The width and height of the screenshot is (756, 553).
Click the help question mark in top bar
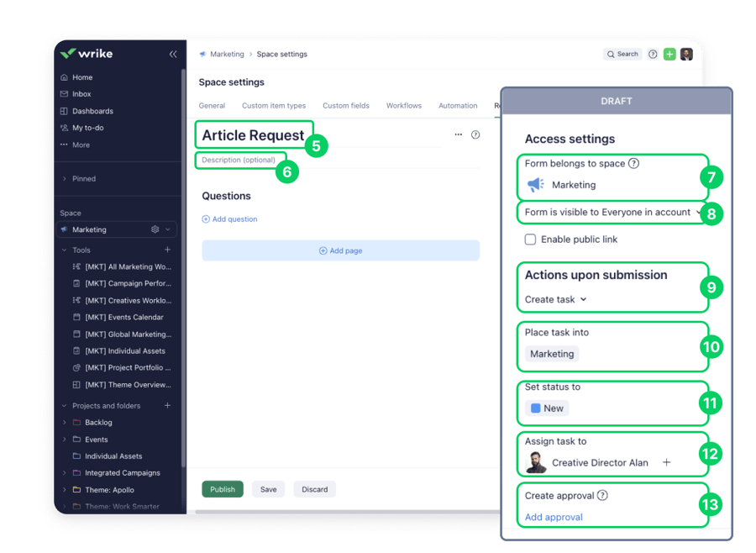(653, 54)
